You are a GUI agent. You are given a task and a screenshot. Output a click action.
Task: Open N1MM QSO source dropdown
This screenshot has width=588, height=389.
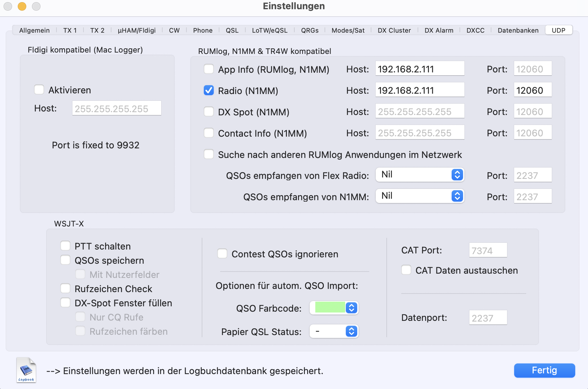(420, 196)
